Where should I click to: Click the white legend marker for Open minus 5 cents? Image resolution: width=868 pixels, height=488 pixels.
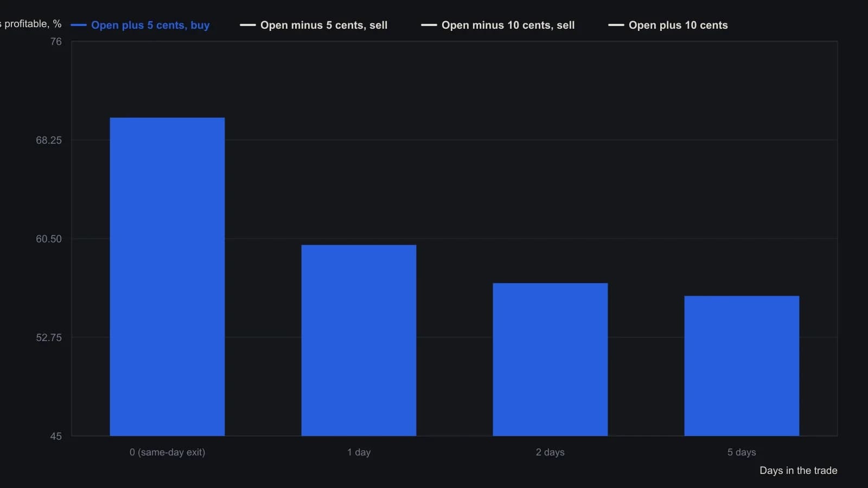coord(248,25)
